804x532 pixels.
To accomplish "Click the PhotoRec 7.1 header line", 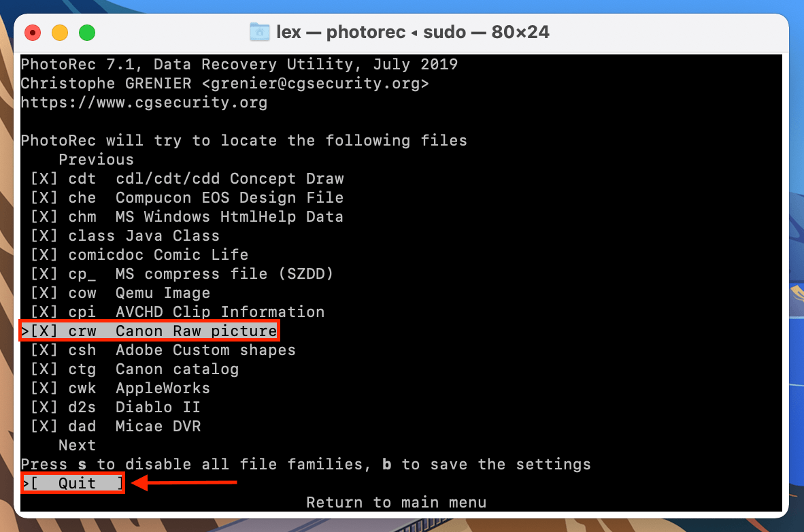I will pos(239,64).
